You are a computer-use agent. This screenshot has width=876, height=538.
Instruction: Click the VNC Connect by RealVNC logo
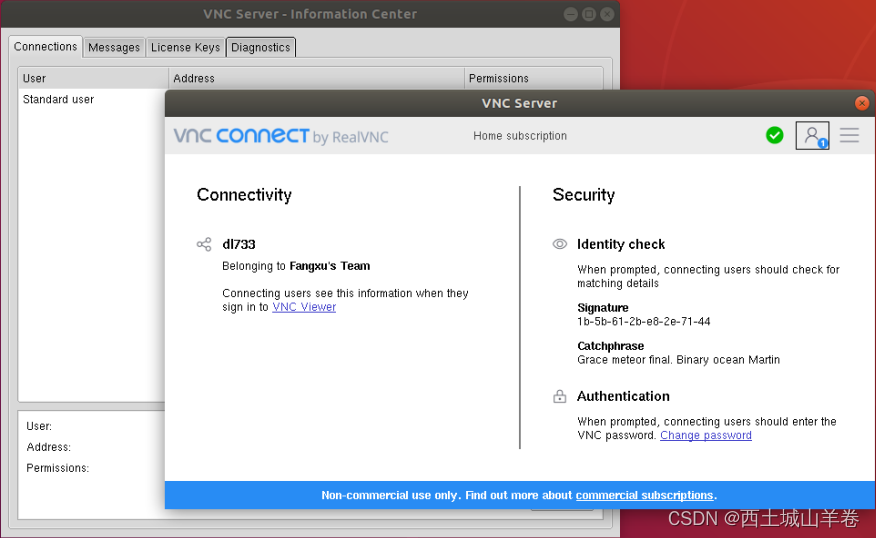281,136
